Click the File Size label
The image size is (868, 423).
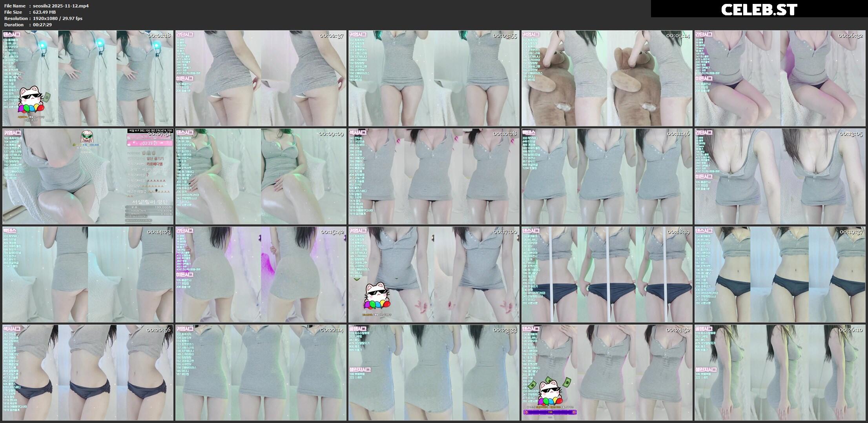[x=14, y=12]
